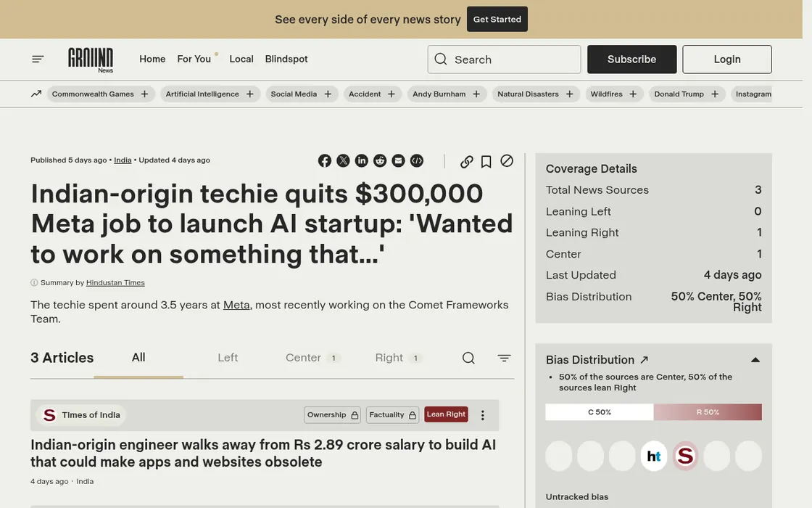Image resolution: width=812 pixels, height=508 pixels.
Task: Click 'Total News Sources' row
Action: (653, 189)
